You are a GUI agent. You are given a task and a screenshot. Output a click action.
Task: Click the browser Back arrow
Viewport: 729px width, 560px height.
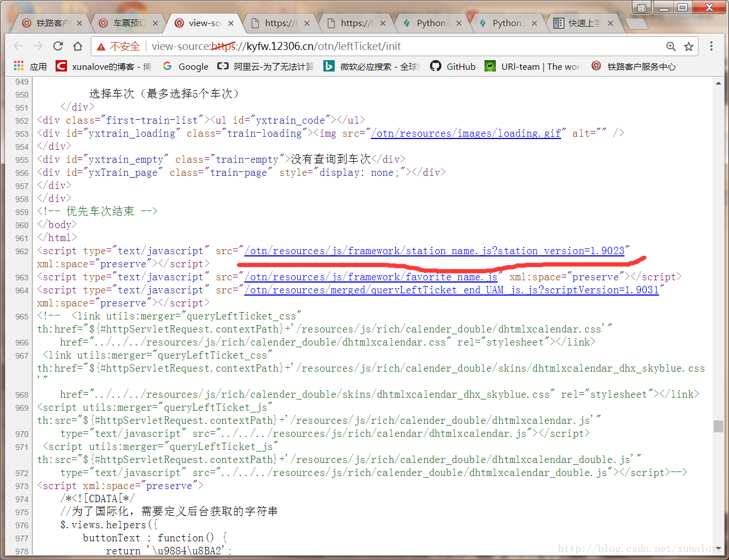click(x=18, y=46)
